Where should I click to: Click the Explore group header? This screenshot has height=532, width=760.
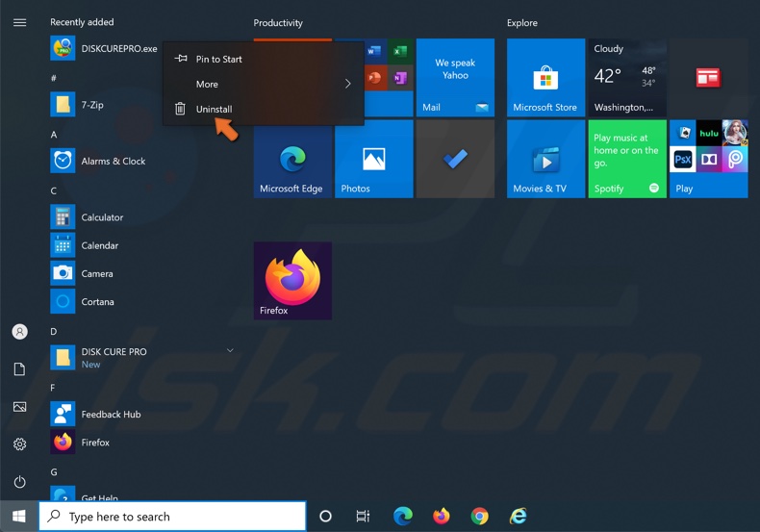pos(522,23)
